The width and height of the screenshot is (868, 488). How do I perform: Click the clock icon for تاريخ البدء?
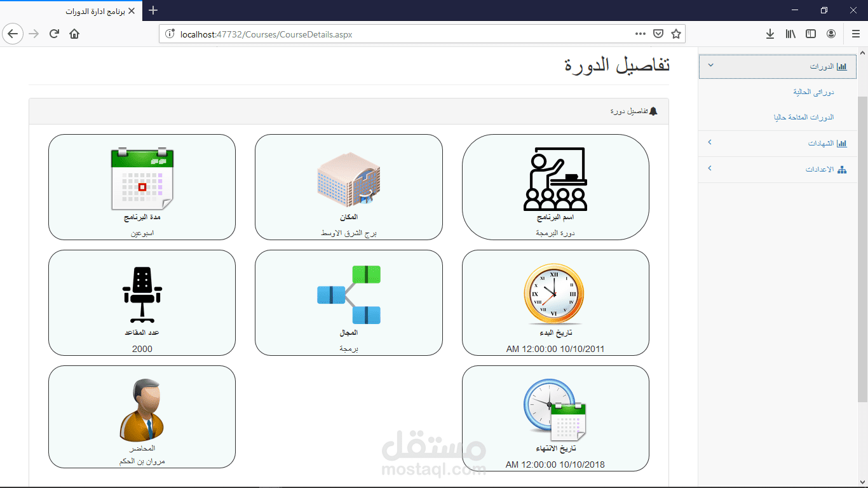(555, 294)
